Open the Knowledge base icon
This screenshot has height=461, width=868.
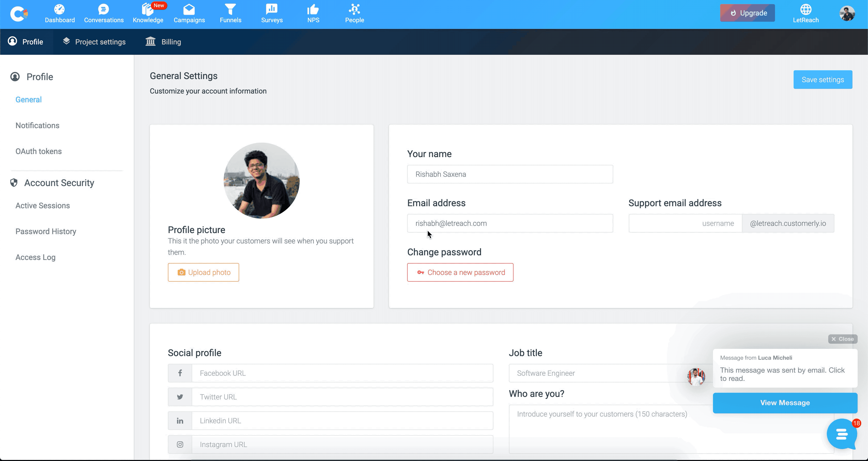pos(147,10)
